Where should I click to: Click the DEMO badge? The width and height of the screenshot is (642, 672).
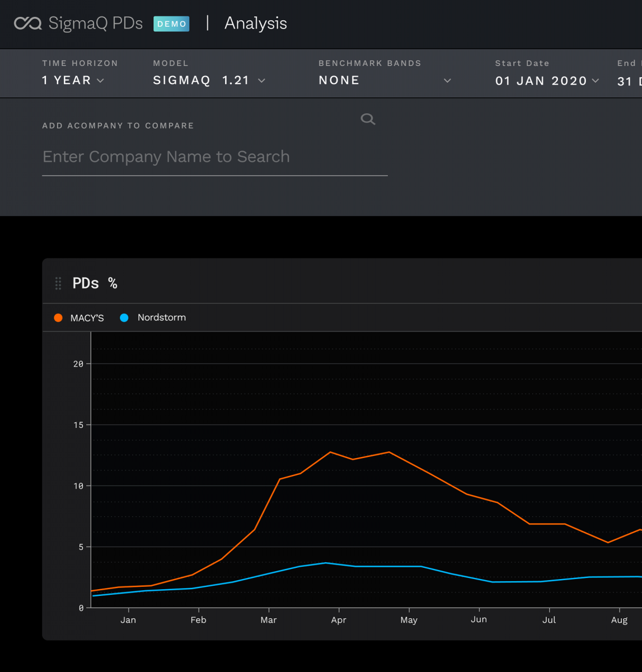coord(171,24)
